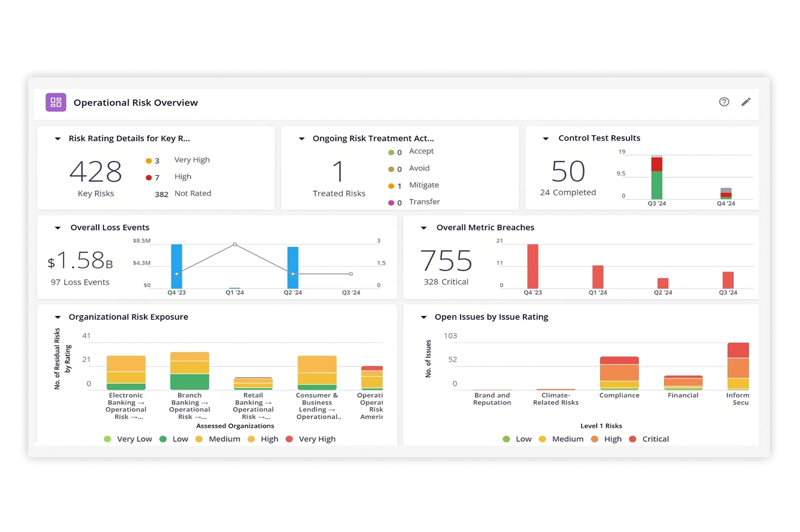This screenshot has height=532, width=800.
Task: Collapse the Open Issues by Issue Rating arrow
Action: 424,317
